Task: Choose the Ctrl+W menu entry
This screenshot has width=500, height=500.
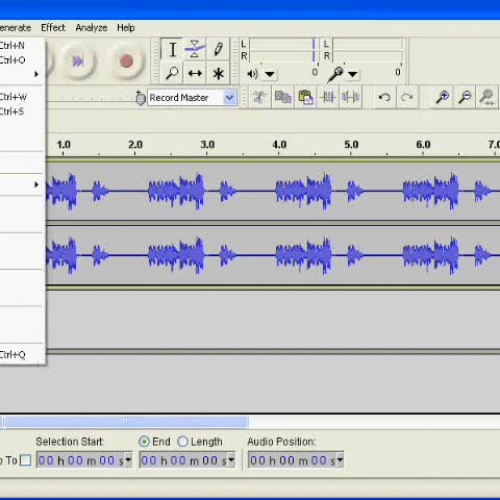Action: tap(22, 97)
